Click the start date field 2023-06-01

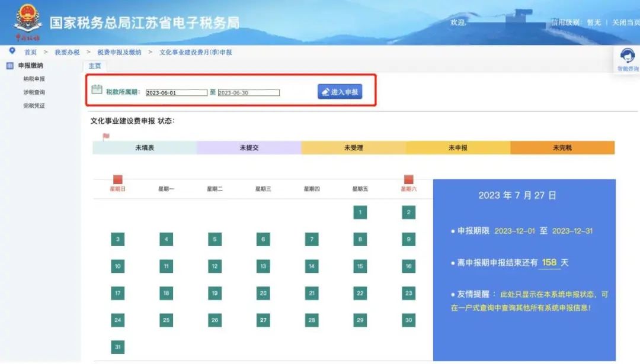[x=176, y=93]
